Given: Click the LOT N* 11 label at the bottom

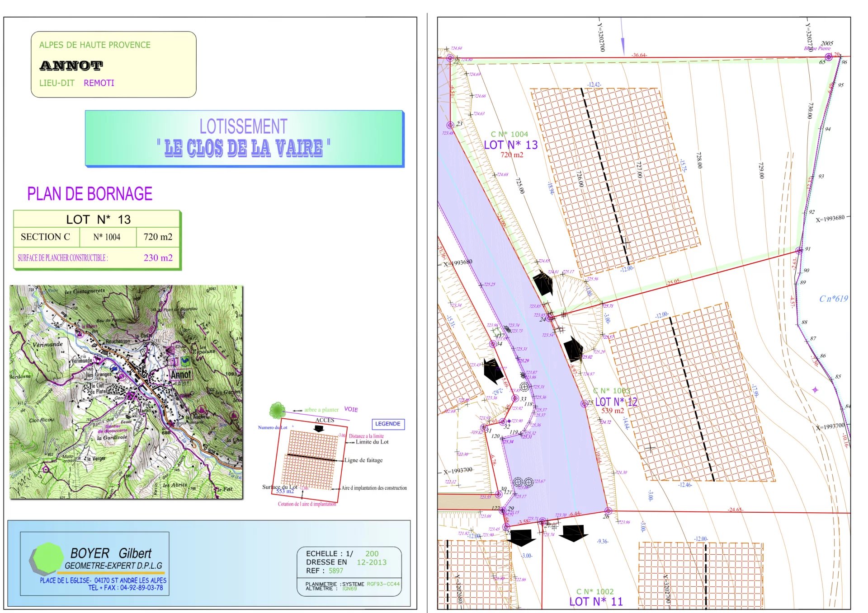Looking at the screenshot, I should 595,602.
